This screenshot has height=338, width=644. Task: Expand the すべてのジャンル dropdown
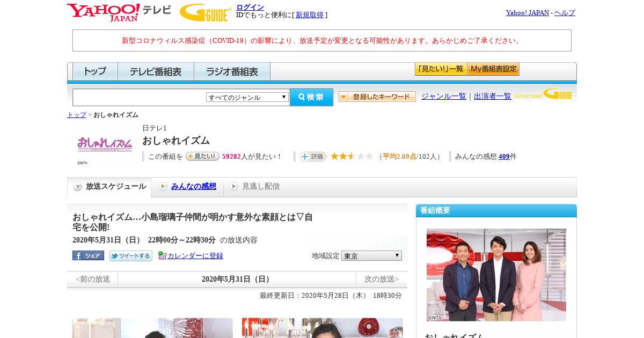247,97
